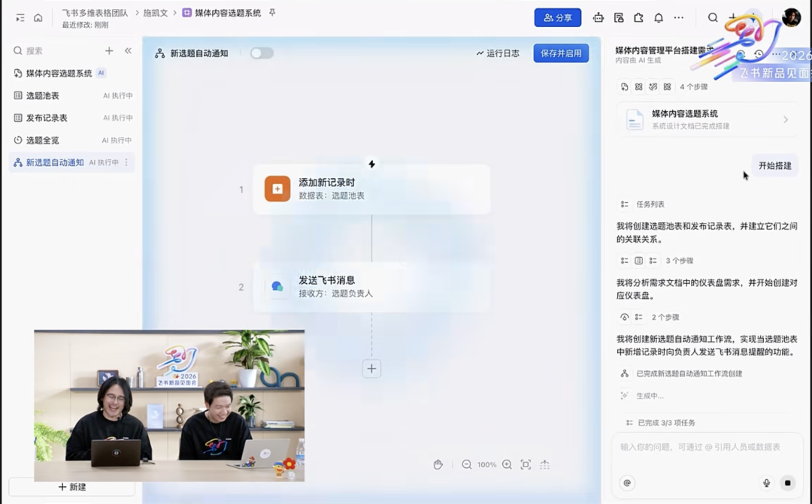Click the search magnifier in top bar
812x504 pixels.
[713, 17]
